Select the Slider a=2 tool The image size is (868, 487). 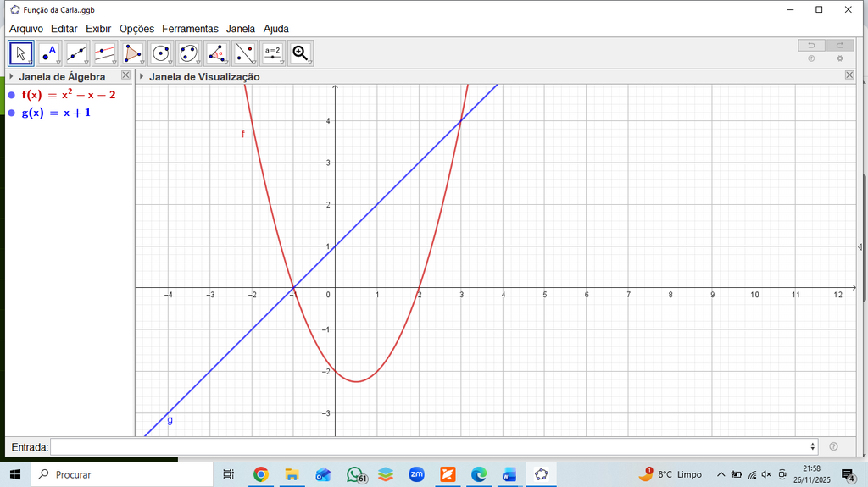click(x=273, y=53)
